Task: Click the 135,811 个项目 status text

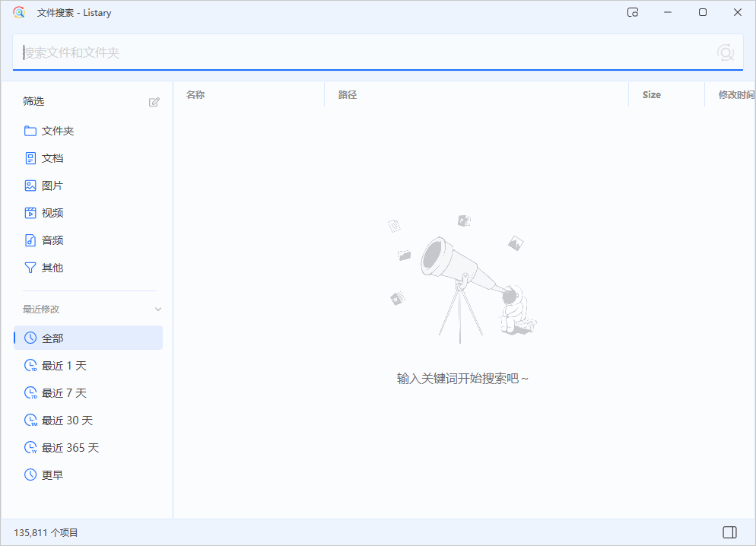Action: pos(46,532)
